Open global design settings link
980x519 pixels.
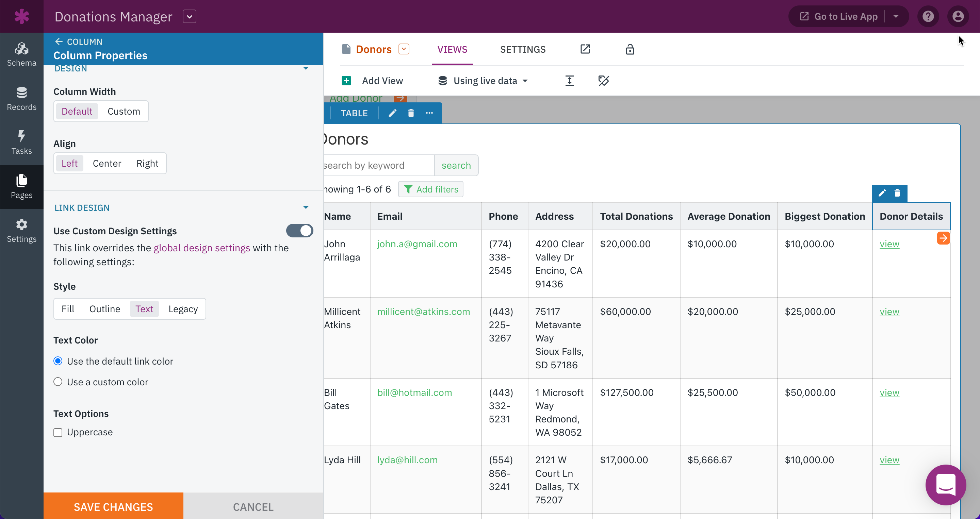point(202,248)
